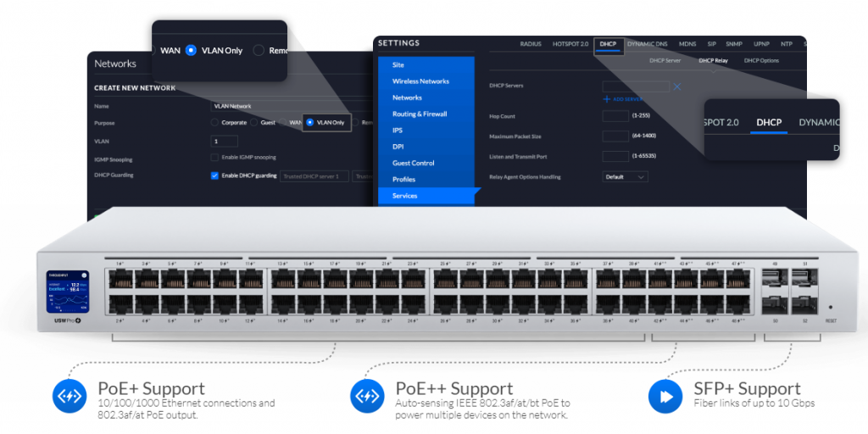
Task: Open Profiles in the Settings sidebar
Action: pos(426,180)
